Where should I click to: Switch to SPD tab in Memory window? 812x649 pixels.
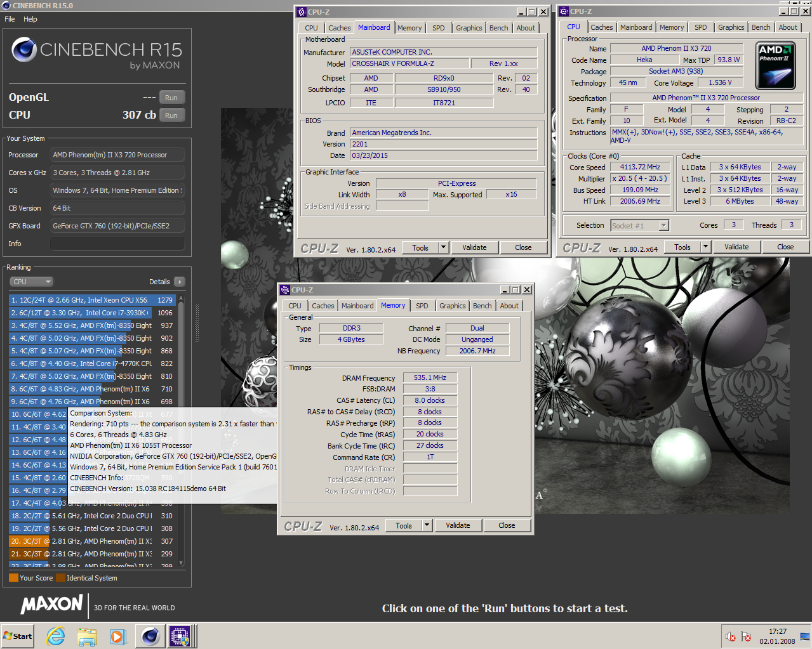coord(422,306)
